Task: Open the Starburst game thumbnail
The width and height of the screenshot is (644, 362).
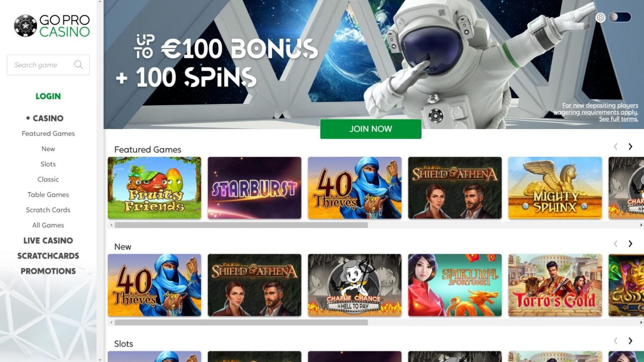Action: point(254,188)
